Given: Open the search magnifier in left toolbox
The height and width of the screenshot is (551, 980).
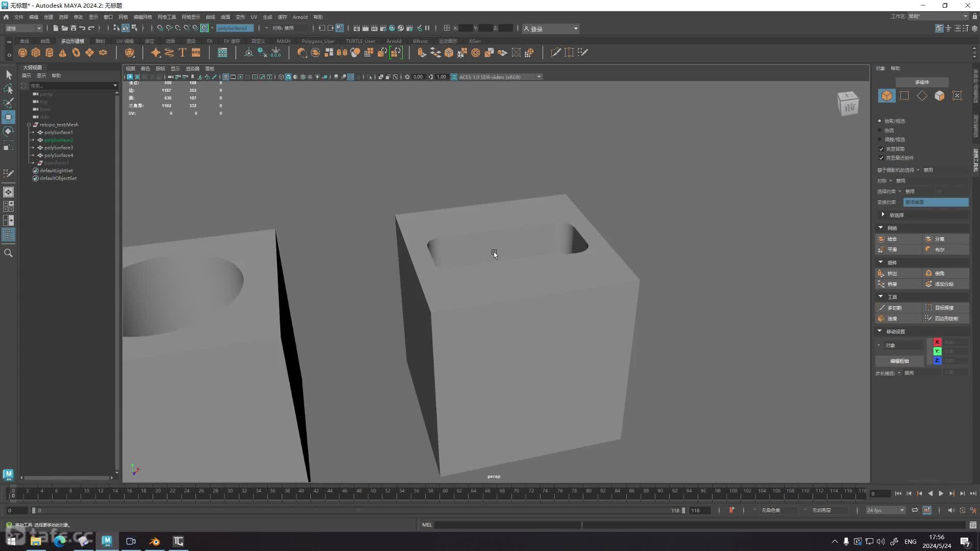Looking at the screenshot, I should tap(9, 253).
